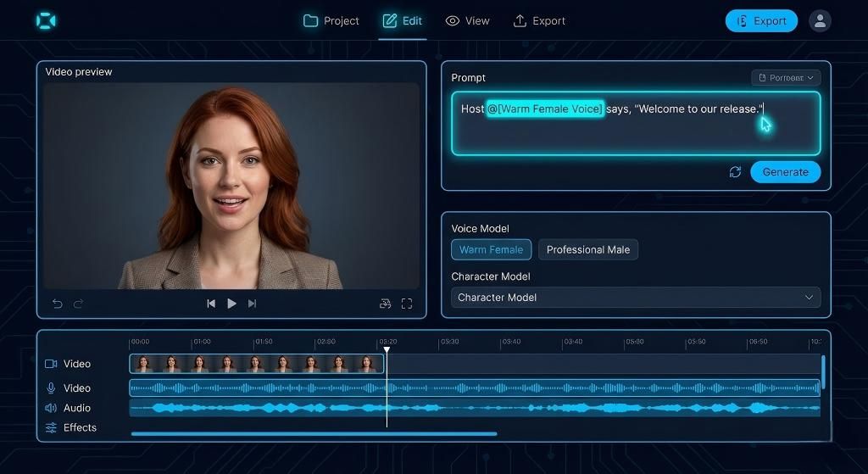Switch to the Project tab
Viewport: 868px width, 474px height.
pyautogui.click(x=331, y=21)
